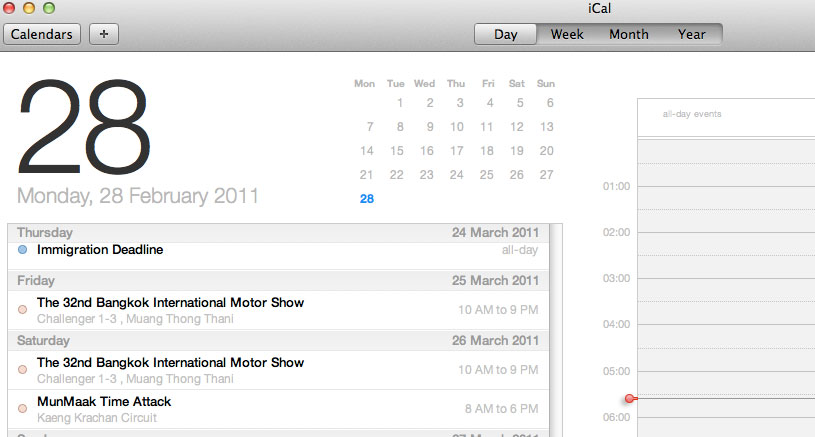Image resolution: width=815 pixels, height=437 pixels.
Task: Switch to Day view
Action: [506, 34]
